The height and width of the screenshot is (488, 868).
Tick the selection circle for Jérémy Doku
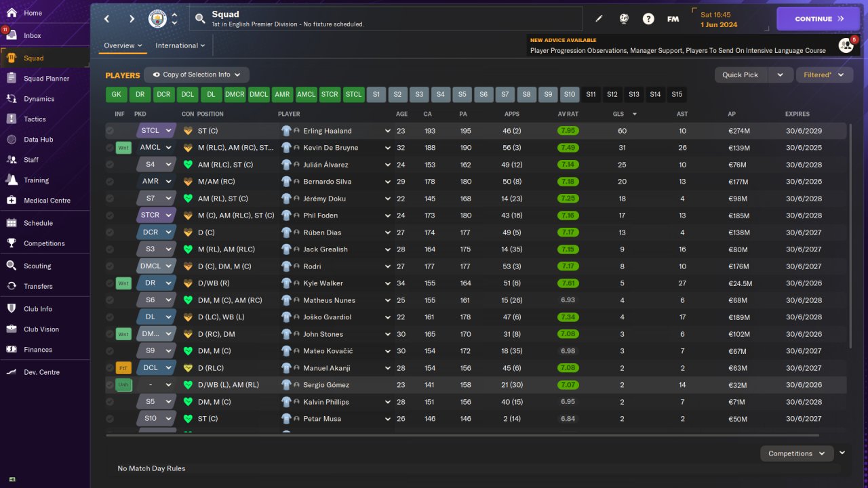point(110,199)
